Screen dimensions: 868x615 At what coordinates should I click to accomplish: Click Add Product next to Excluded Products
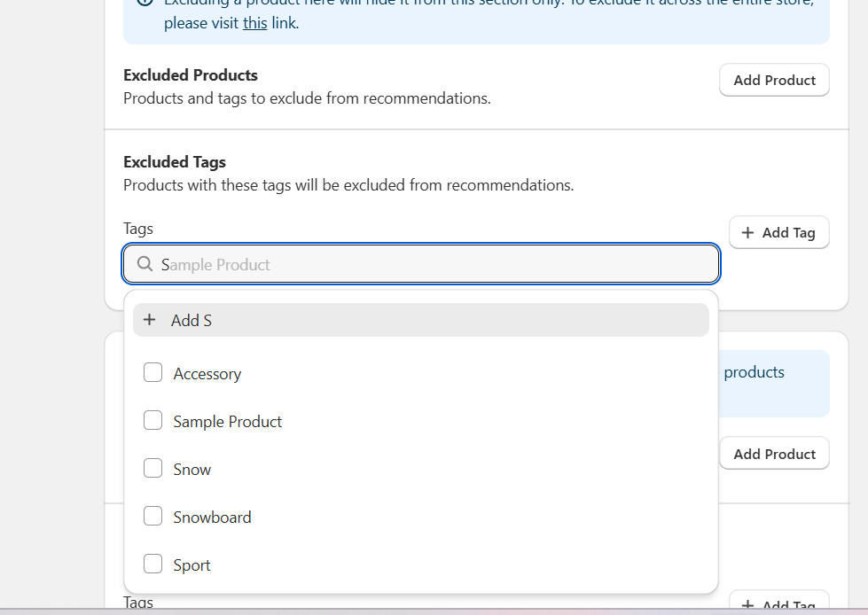(774, 80)
